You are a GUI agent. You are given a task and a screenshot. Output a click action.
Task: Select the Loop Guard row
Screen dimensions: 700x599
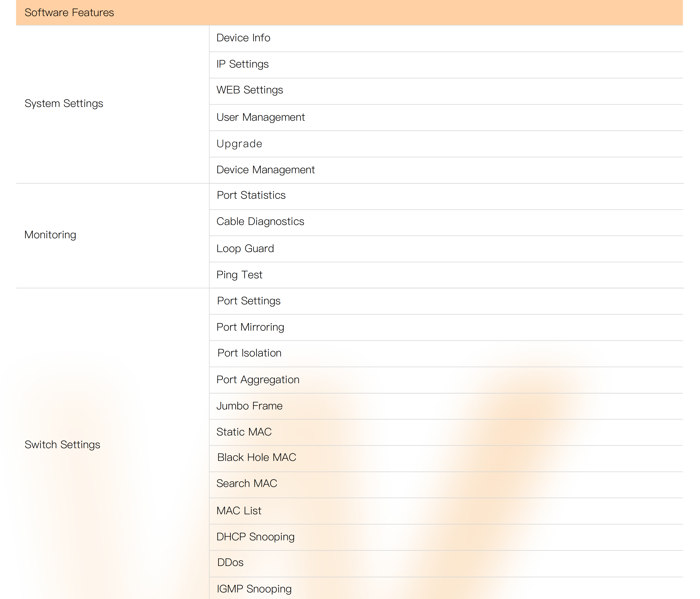245,248
